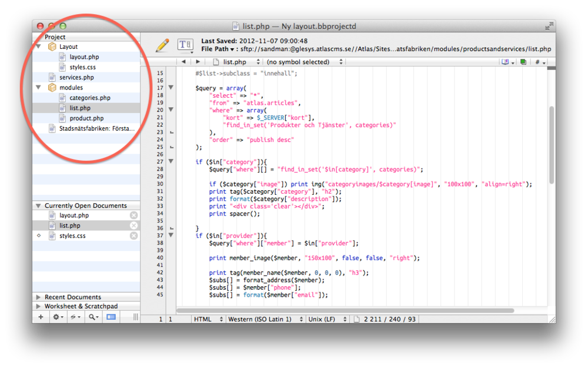The image size is (588, 368).
Task: Click fold end marker at line 25
Action: pyautogui.click(x=172, y=147)
